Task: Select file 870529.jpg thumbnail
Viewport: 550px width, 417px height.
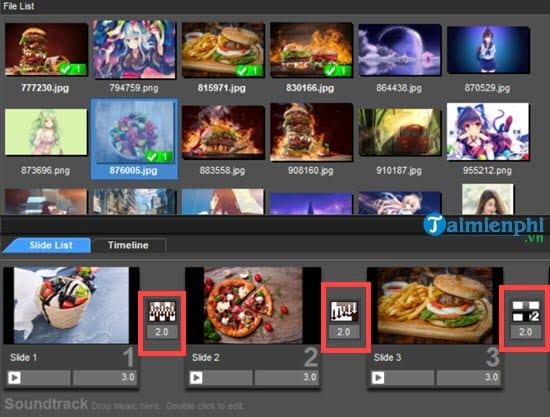Action: (488, 49)
